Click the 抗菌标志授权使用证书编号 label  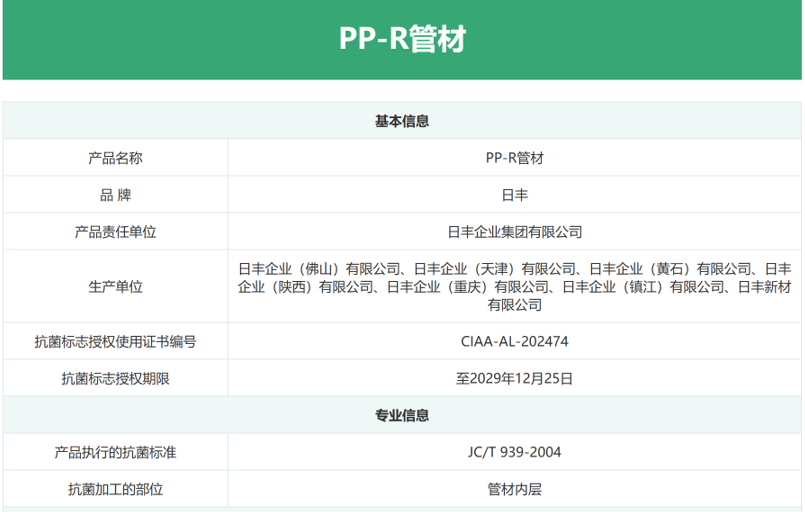[116, 342]
